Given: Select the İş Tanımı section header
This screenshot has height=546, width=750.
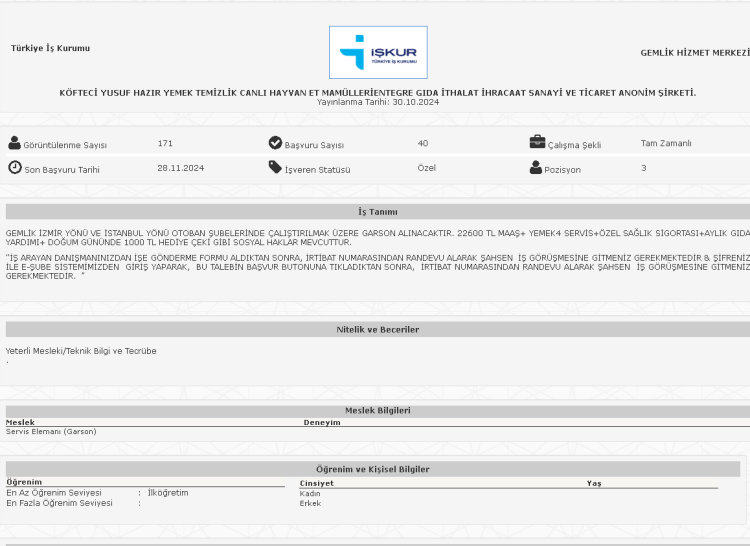Looking at the screenshot, I should [377, 212].
